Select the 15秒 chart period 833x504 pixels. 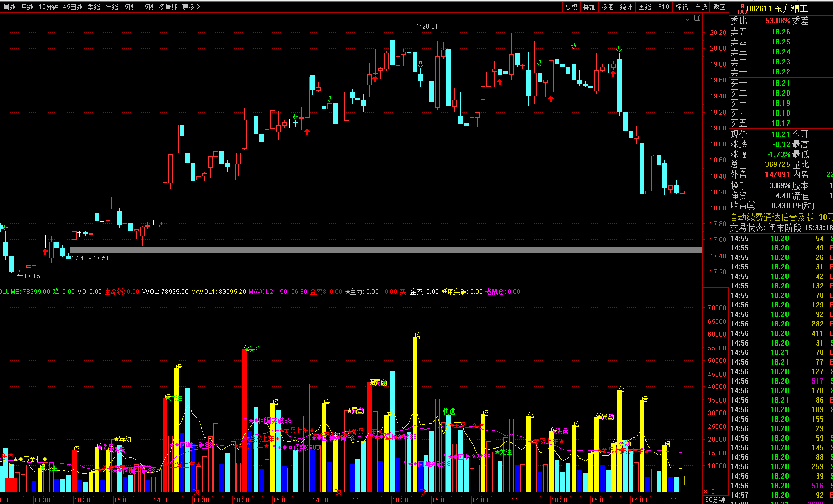point(147,7)
